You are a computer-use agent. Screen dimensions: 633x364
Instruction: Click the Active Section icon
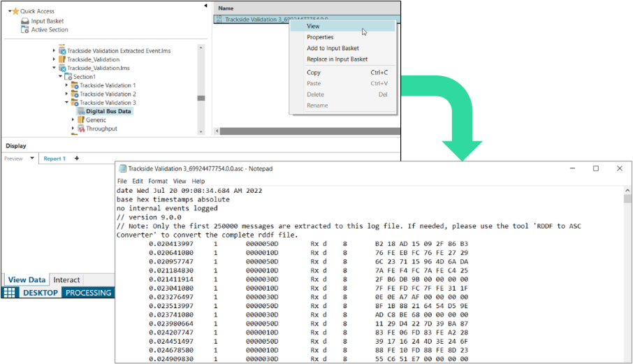pyautogui.click(x=25, y=30)
